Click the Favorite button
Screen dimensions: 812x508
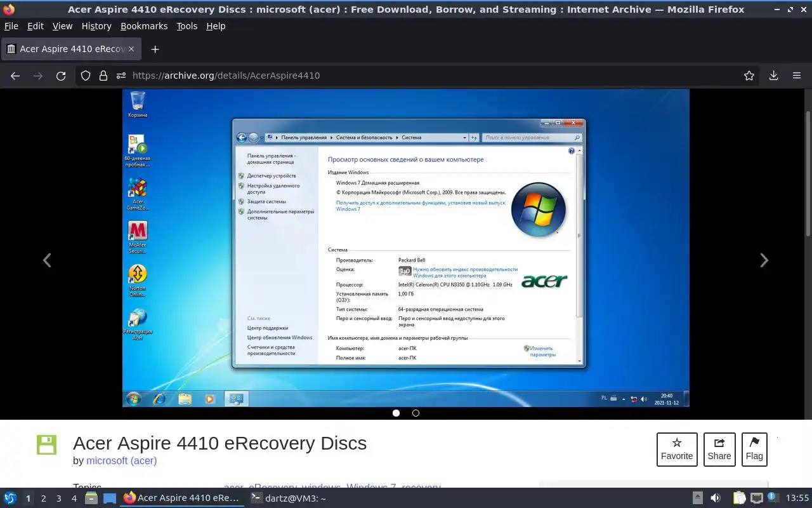tap(677, 449)
